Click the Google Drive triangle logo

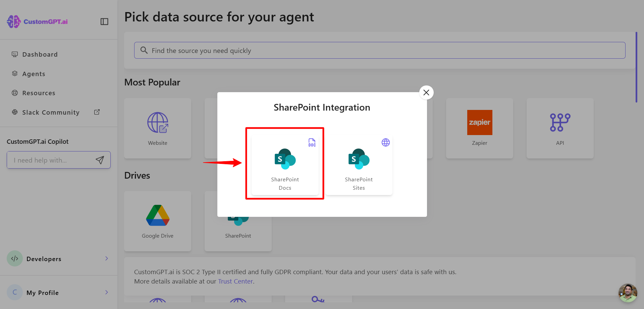click(158, 215)
